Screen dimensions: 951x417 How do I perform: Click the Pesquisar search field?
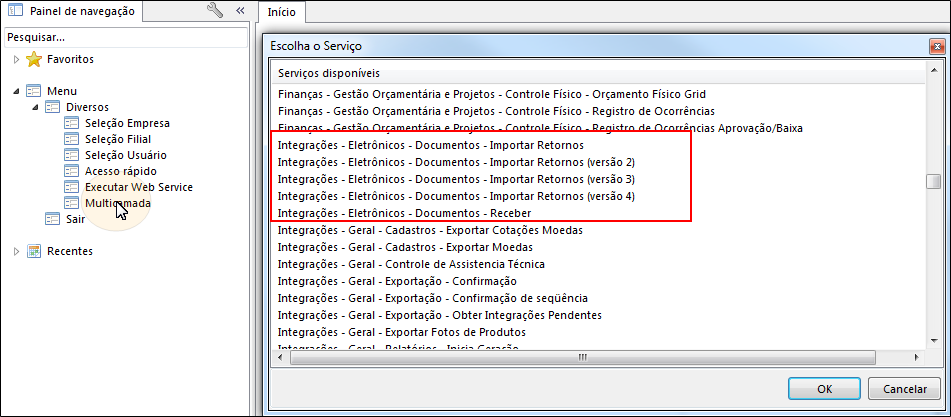(123, 37)
